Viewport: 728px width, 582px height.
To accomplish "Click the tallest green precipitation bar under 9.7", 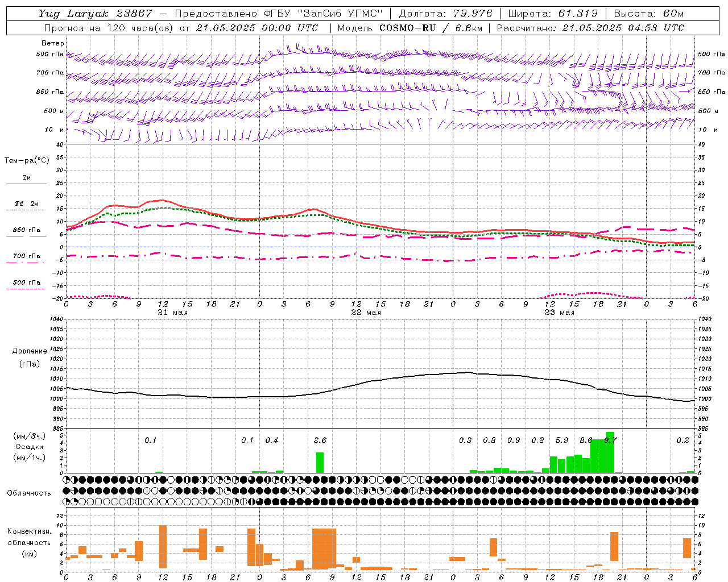I will (x=610, y=452).
